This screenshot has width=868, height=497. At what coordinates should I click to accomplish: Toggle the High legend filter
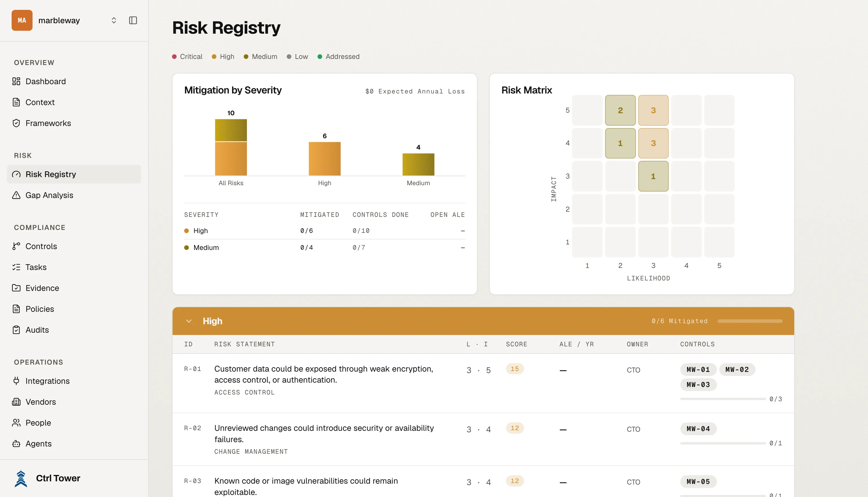tap(223, 56)
